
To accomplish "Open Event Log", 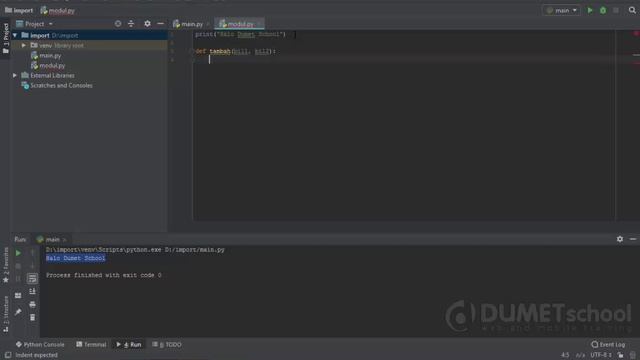I will [608, 344].
